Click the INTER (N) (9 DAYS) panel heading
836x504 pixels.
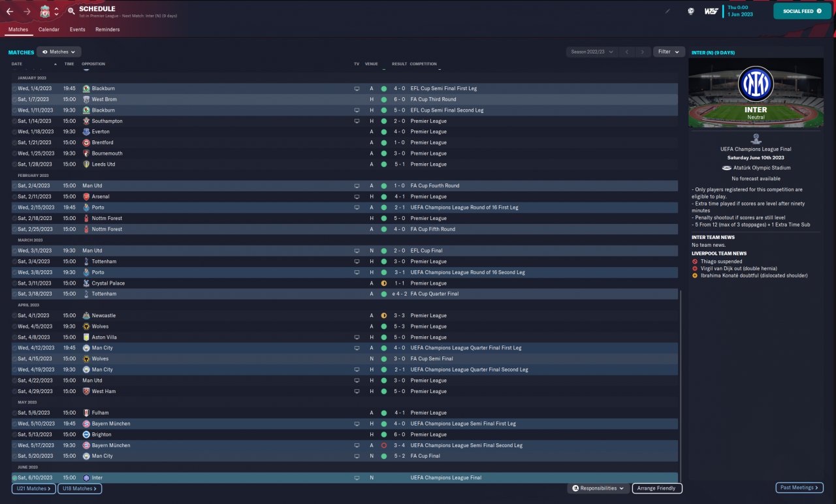[713, 52]
